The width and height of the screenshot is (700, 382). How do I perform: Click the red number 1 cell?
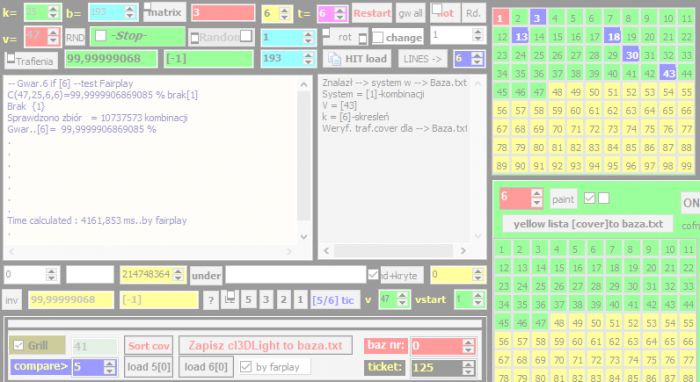point(501,18)
